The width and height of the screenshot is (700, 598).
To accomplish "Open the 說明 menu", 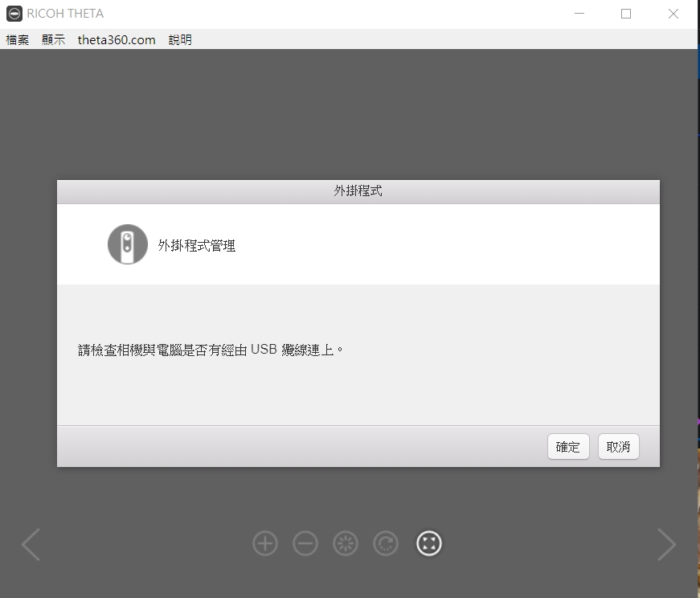I will coord(180,39).
